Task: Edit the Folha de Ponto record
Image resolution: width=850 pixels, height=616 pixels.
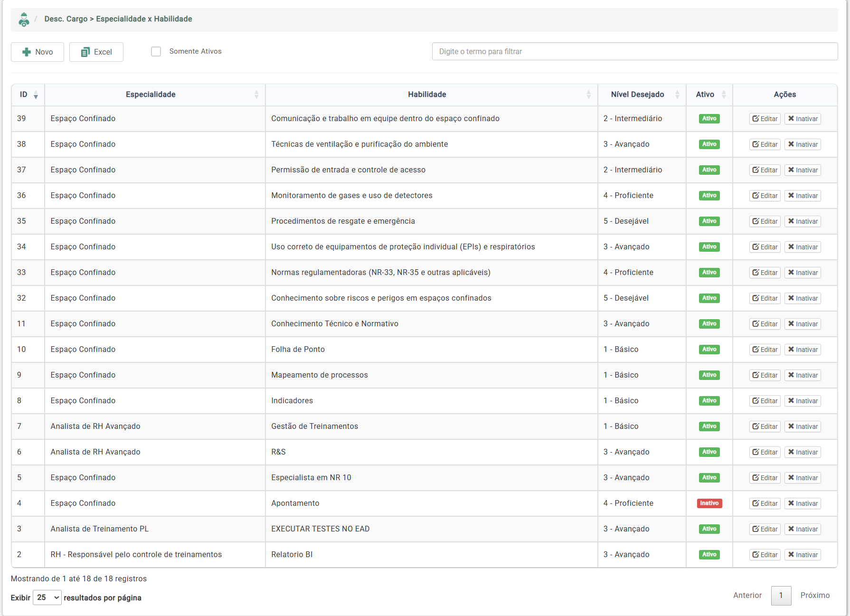Action: pos(765,350)
